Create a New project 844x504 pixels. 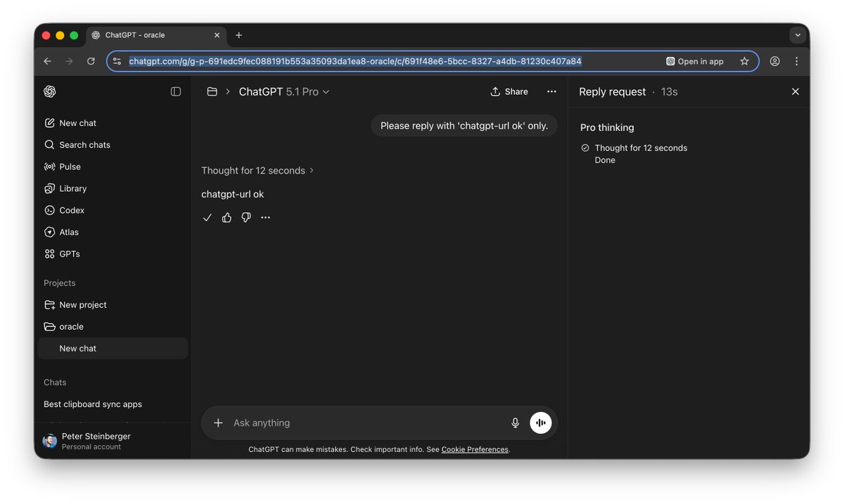[x=113, y=305]
